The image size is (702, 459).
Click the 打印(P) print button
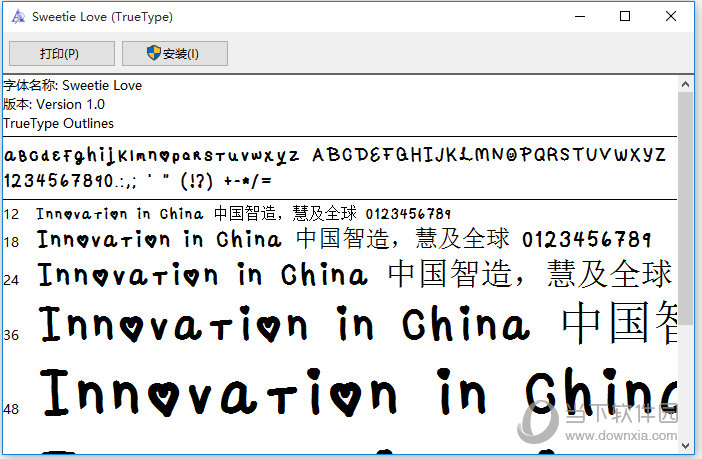click(62, 54)
